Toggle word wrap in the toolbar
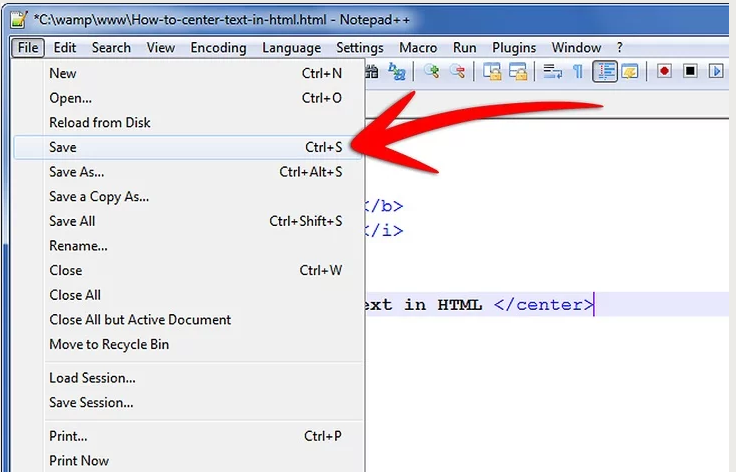Viewport: 736px width, 472px height. click(x=552, y=71)
